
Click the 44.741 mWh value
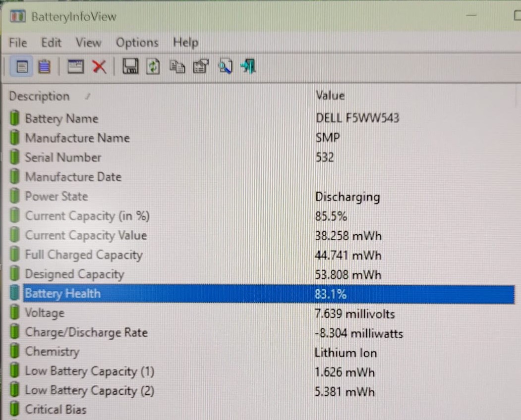[348, 255]
